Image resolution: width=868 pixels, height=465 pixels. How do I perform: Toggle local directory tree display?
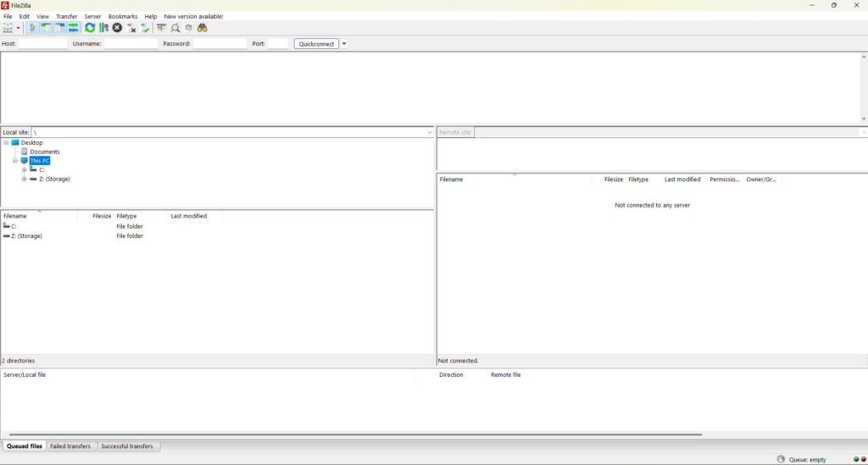46,28
